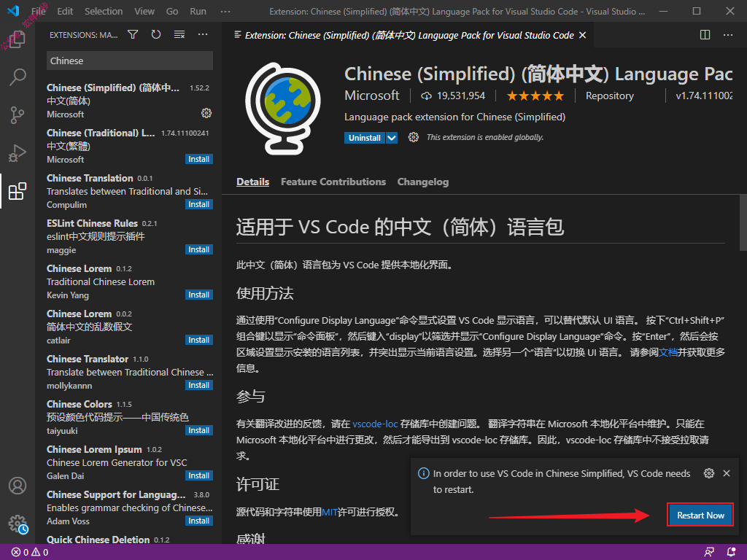Open the 文档 documentation link

point(668,352)
